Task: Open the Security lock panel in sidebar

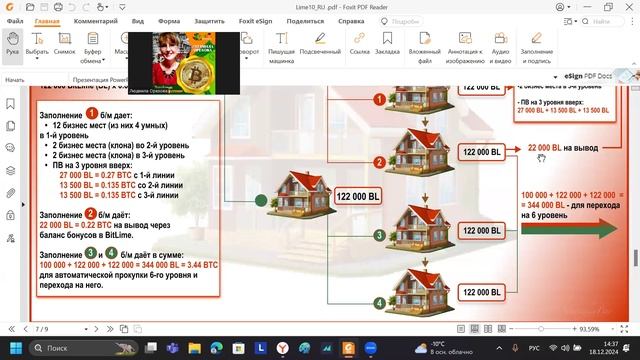Action: [x=11, y=215]
